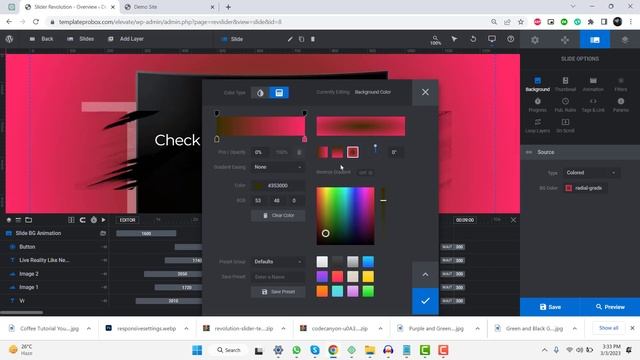This screenshot has height=360, width=640.
Task: Collapse the picker with up chevron
Action: point(425,275)
